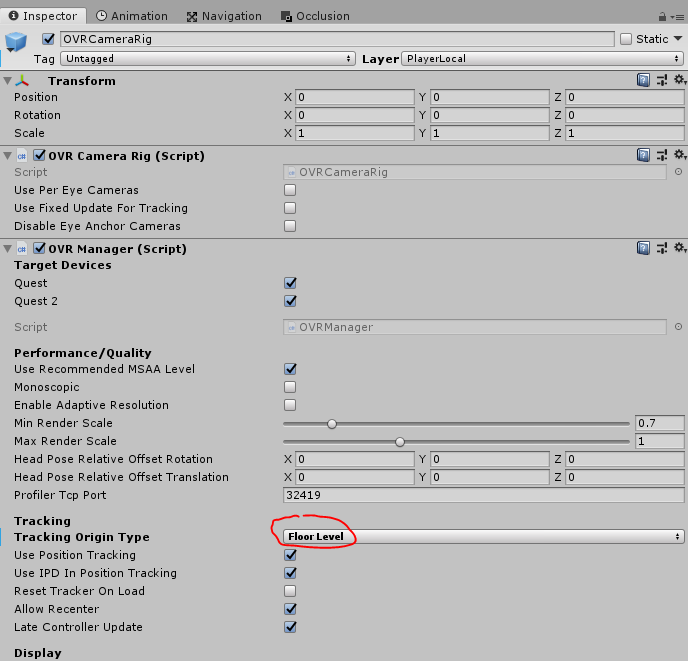Open OVR Camera Rig gear settings menu
This screenshot has height=661, width=688.
pyautogui.click(x=680, y=155)
